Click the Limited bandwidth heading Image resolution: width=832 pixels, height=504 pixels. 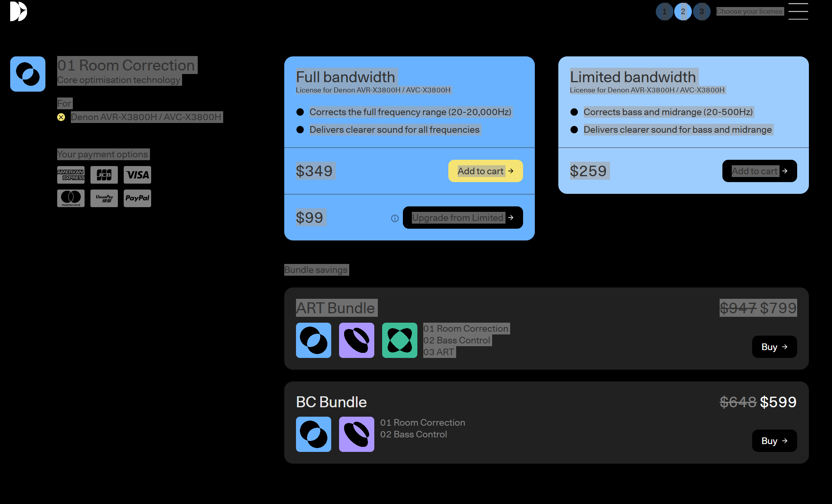[633, 77]
